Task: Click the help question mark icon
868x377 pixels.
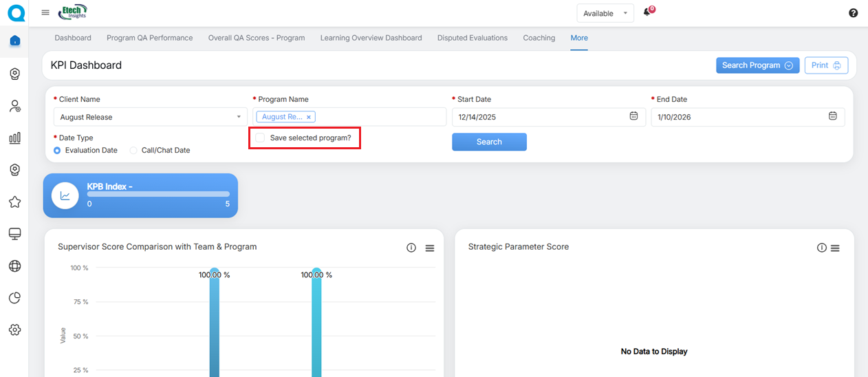Action: pyautogui.click(x=853, y=13)
